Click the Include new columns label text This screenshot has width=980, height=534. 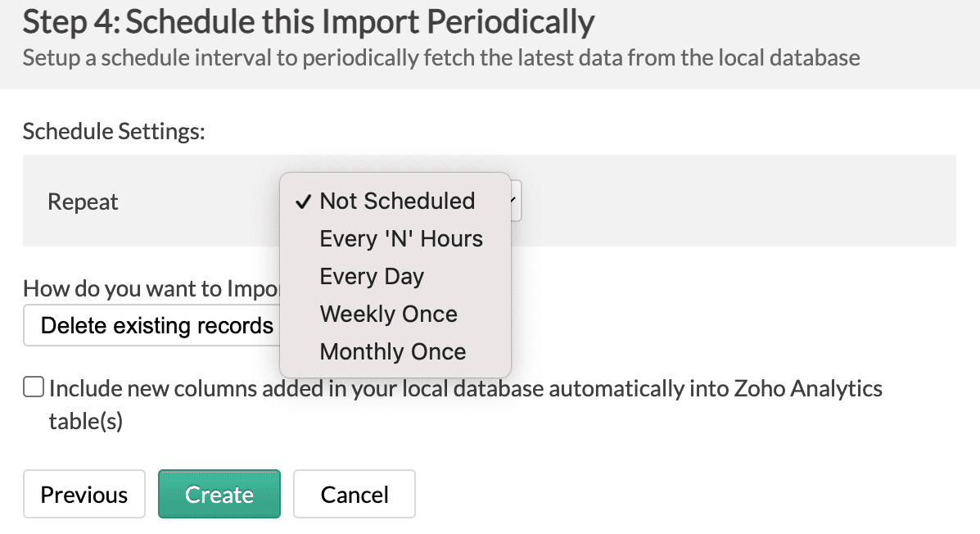[x=465, y=387]
